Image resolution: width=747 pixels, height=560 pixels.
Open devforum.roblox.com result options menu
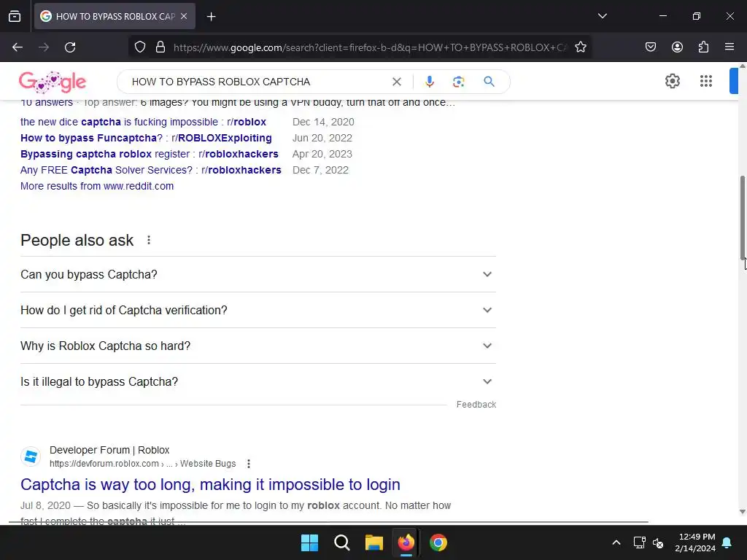(x=248, y=464)
